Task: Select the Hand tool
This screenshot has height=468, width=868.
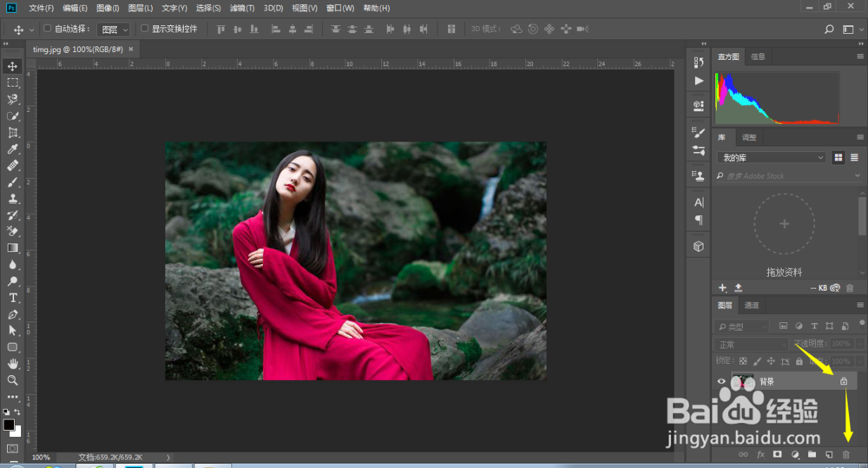Action: point(12,364)
